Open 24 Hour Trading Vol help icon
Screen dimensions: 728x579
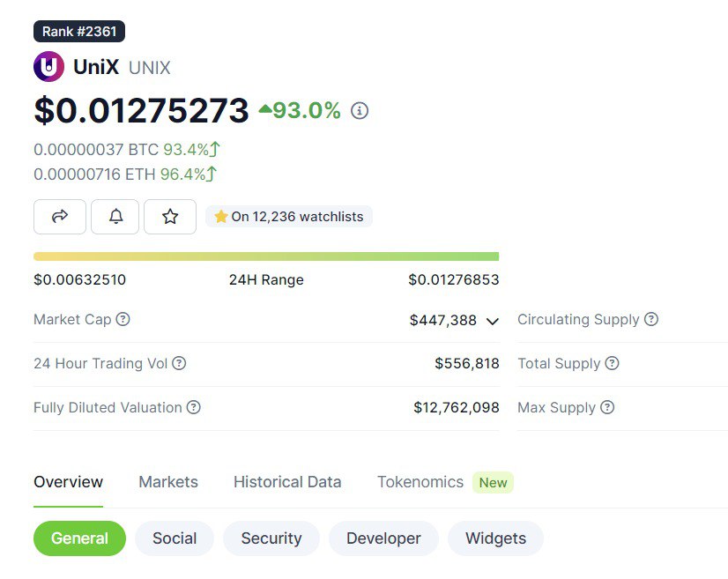[x=179, y=363]
